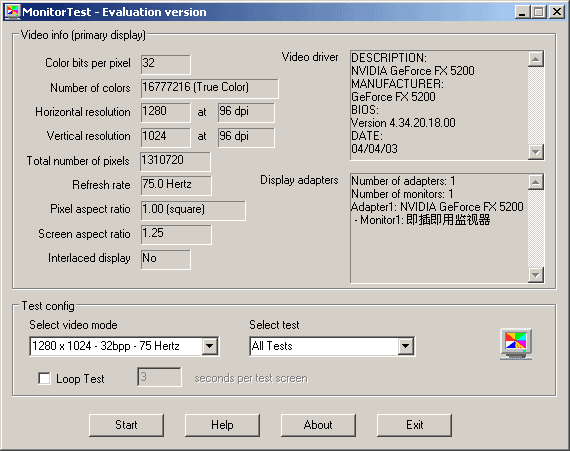This screenshot has height=451, width=570.
Task: Click the Refresh rate 75.0 Hertz field
Action: point(176,185)
